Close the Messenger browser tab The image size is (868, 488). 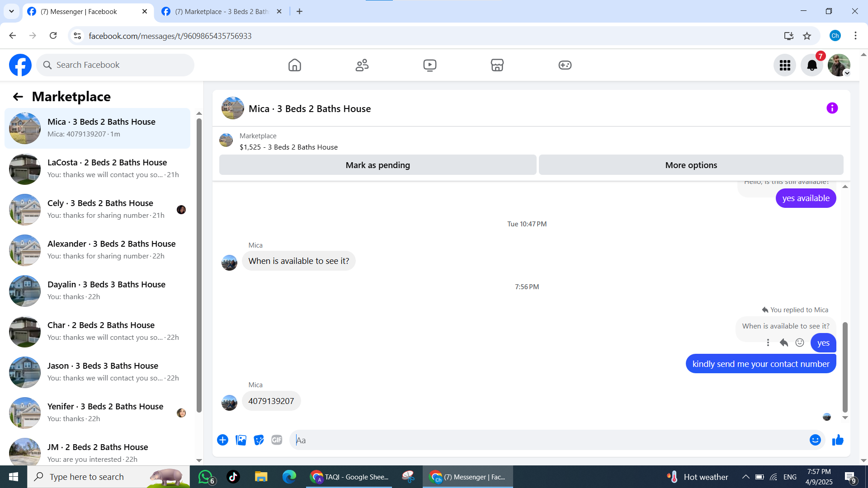[145, 12]
